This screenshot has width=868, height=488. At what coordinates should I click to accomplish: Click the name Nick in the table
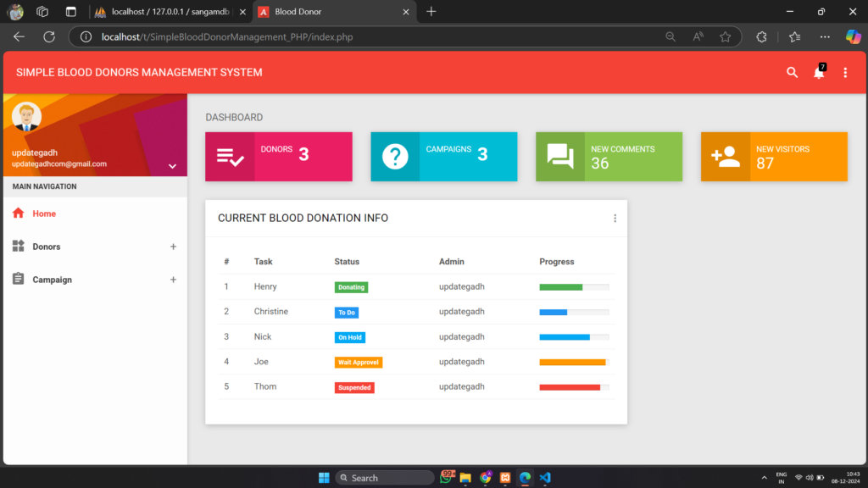(263, 337)
